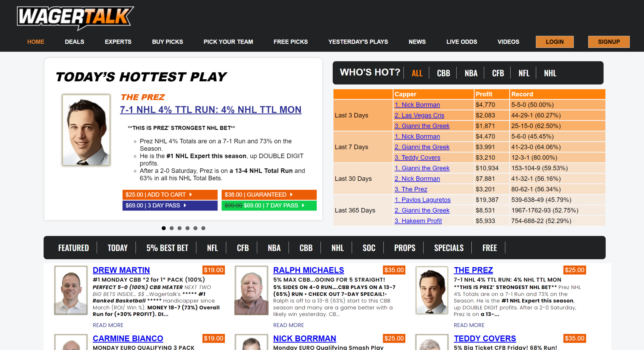Open the FREE PICKS menu item
The height and width of the screenshot is (350, 644).
[290, 41]
